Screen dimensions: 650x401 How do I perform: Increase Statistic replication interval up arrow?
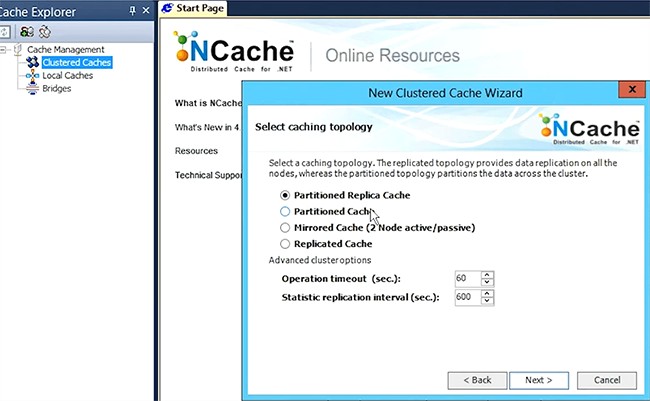click(x=487, y=294)
